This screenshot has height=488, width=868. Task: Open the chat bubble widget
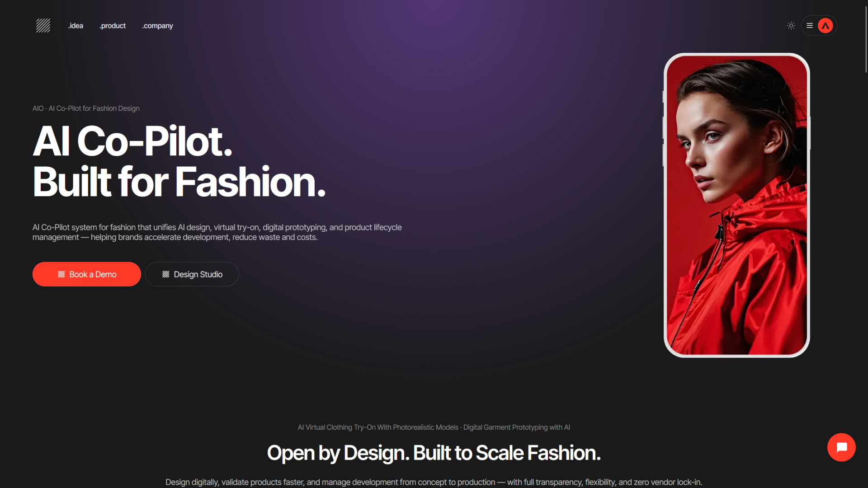[841, 447]
